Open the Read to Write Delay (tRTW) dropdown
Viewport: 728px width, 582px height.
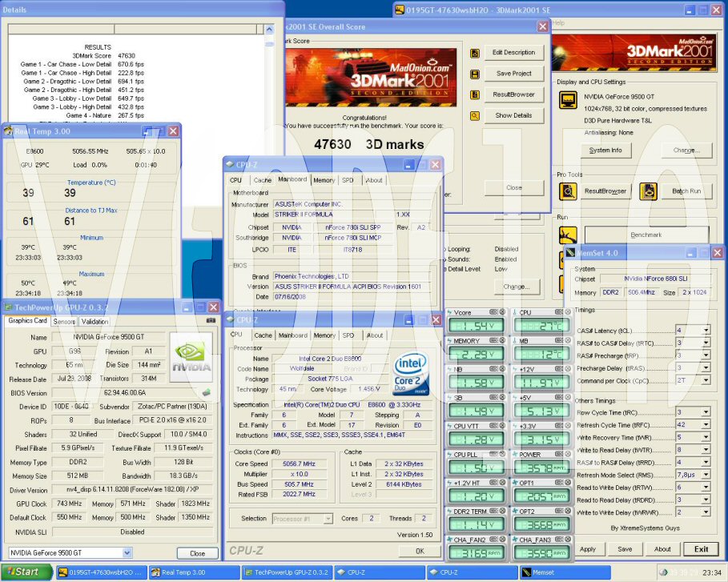(706, 488)
